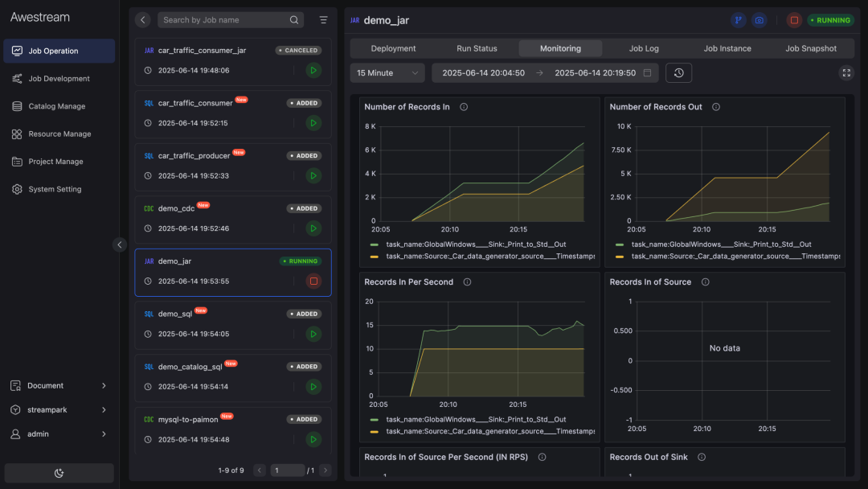The image size is (868, 489).
Task: Start the car_traffic_consumer_jar job
Action: (x=313, y=70)
